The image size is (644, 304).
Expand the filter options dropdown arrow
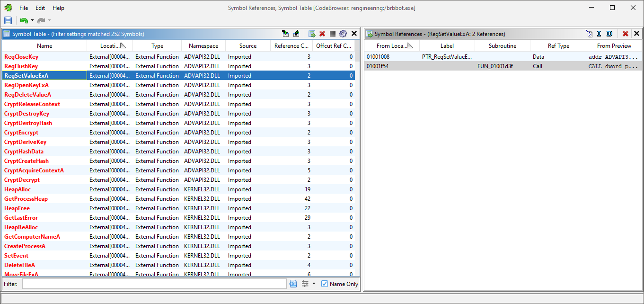click(314, 284)
